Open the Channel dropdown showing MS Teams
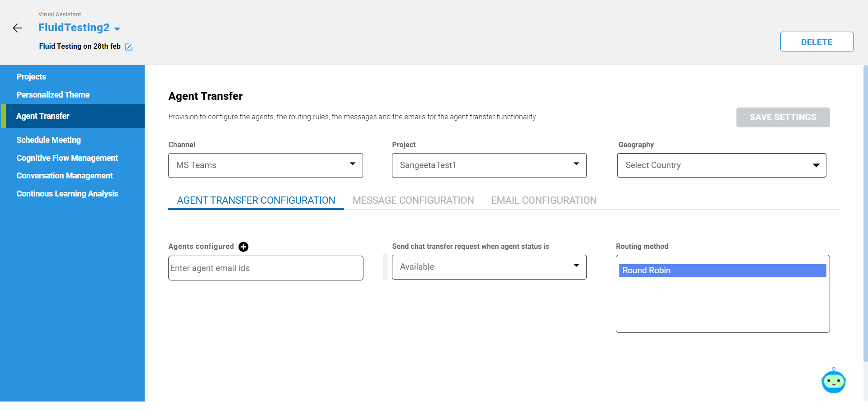Viewport: 868px width, 411px height. click(265, 165)
